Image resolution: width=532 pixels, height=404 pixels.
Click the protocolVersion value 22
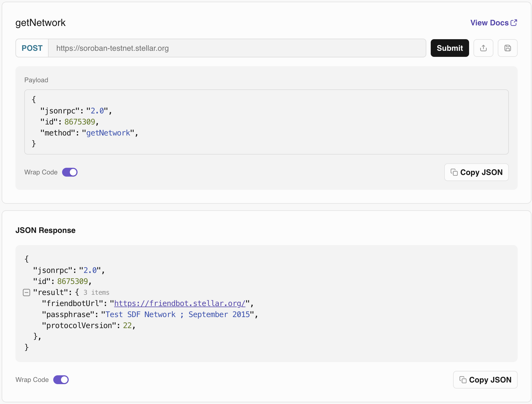(127, 326)
